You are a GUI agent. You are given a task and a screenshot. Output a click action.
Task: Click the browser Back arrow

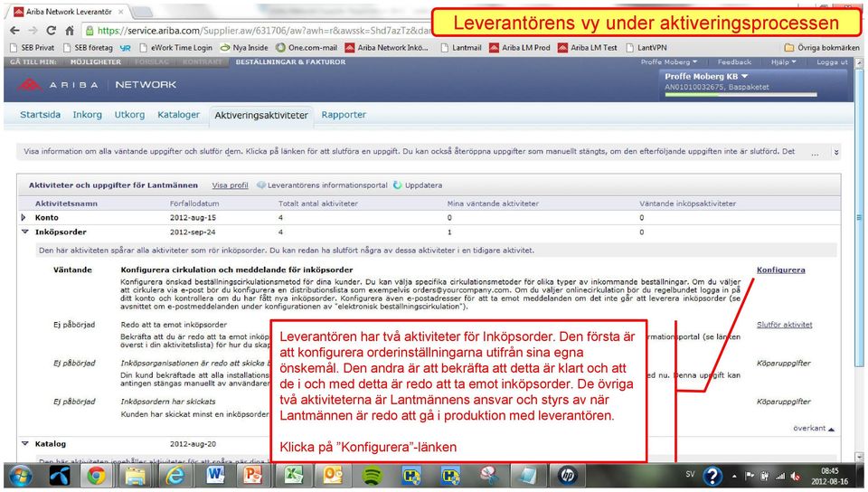(15, 31)
